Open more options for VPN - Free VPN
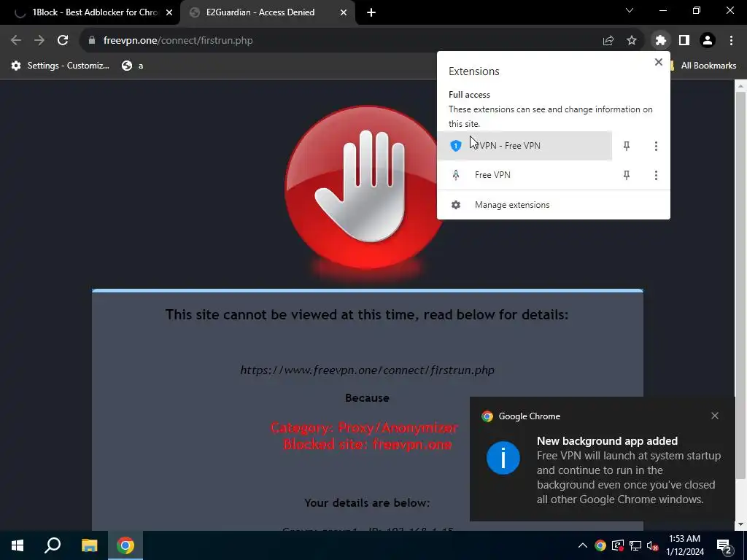 [656, 146]
